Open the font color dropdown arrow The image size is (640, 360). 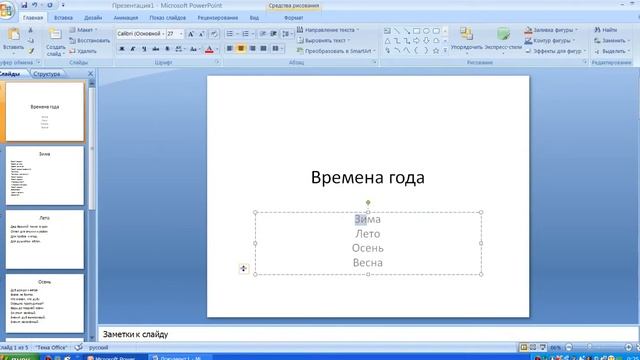[217, 49]
